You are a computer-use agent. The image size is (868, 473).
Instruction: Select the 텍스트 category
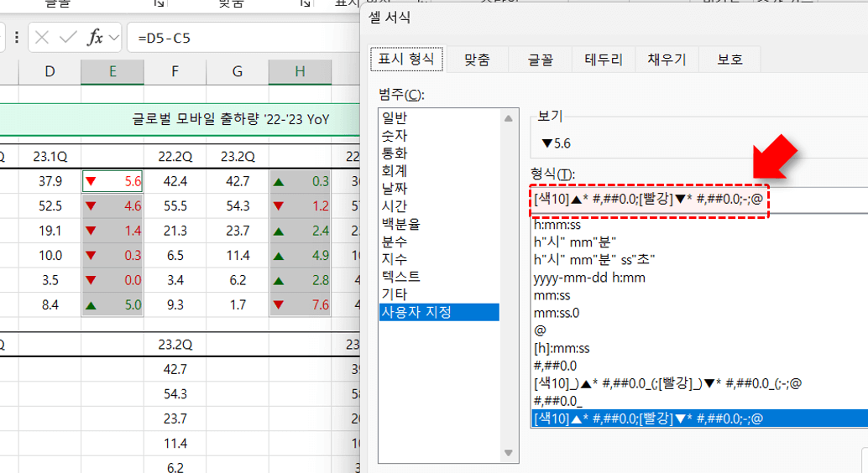click(440, 277)
